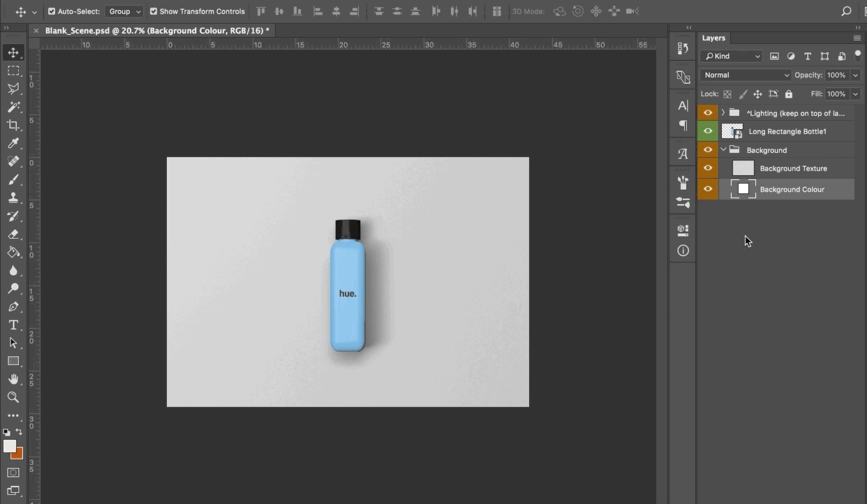Screen dimensions: 867x504
Task: Open the Fill slider dropdown arrow
Action: [x=855, y=94]
